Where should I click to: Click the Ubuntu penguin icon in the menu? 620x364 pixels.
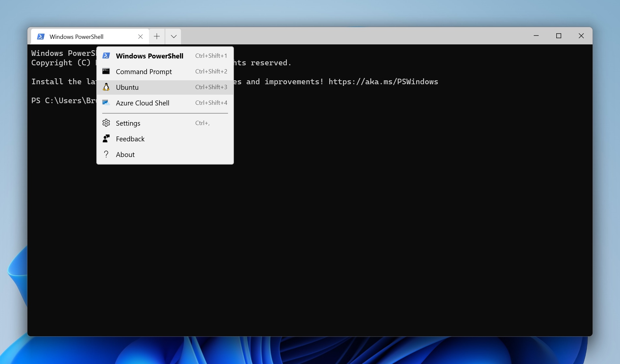point(106,87)
